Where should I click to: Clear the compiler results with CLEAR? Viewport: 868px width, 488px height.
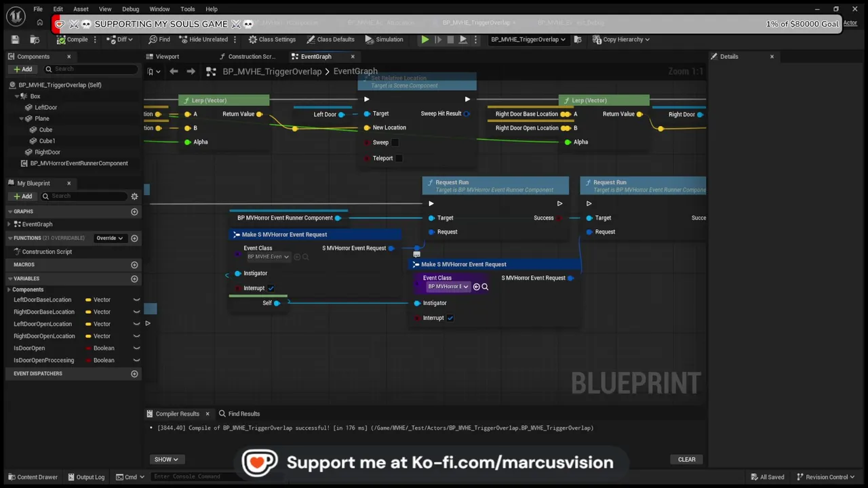tap(687, 460)
